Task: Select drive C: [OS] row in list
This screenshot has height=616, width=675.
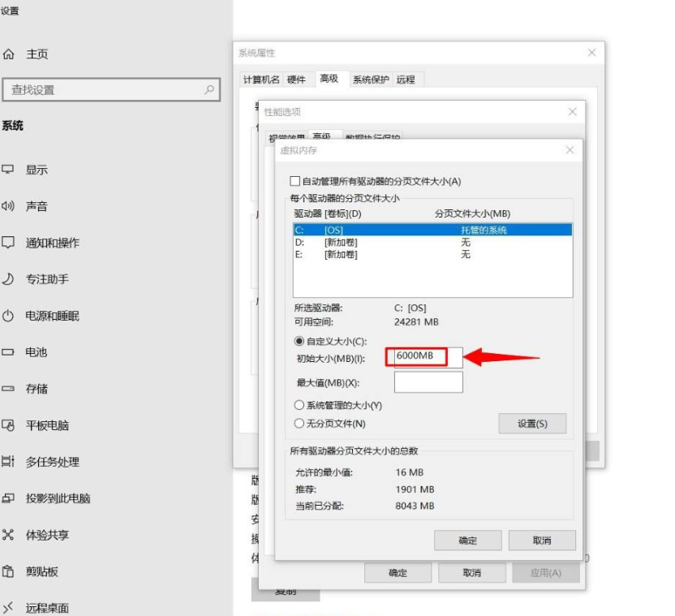Action: point(432,230)
